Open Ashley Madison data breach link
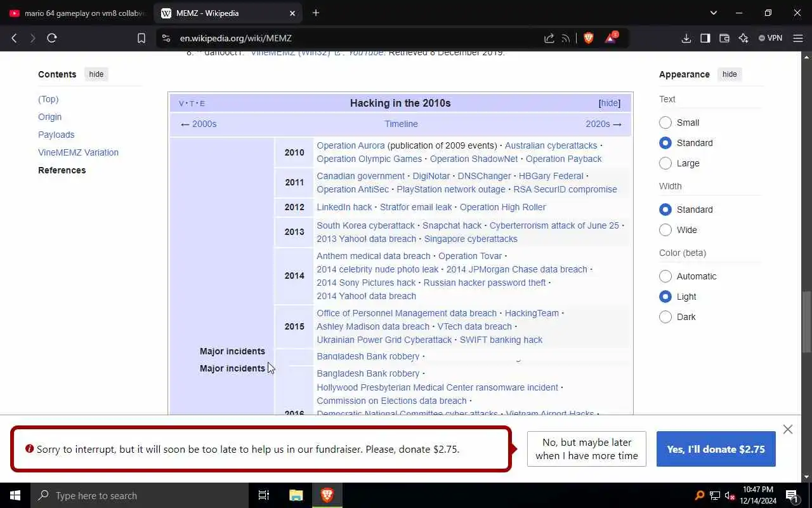The width and height of the screenshot is (812, 508). click(373, 326)
